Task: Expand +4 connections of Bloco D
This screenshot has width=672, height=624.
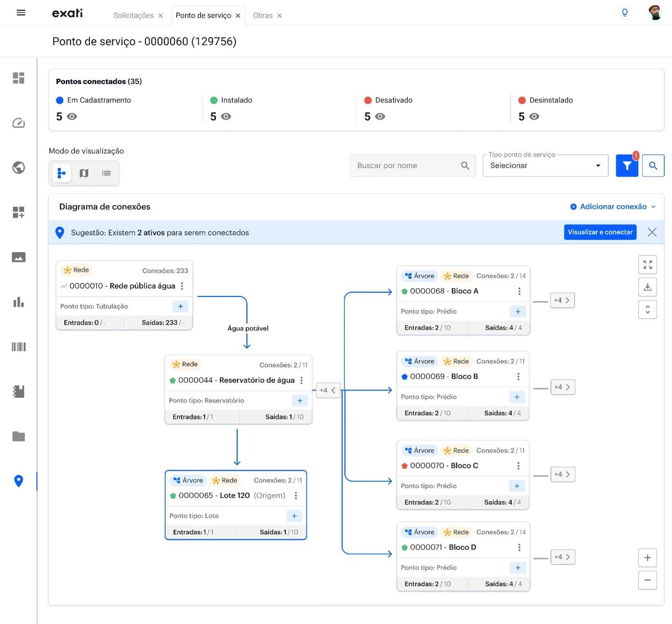Action: click(x=563, y=557)
